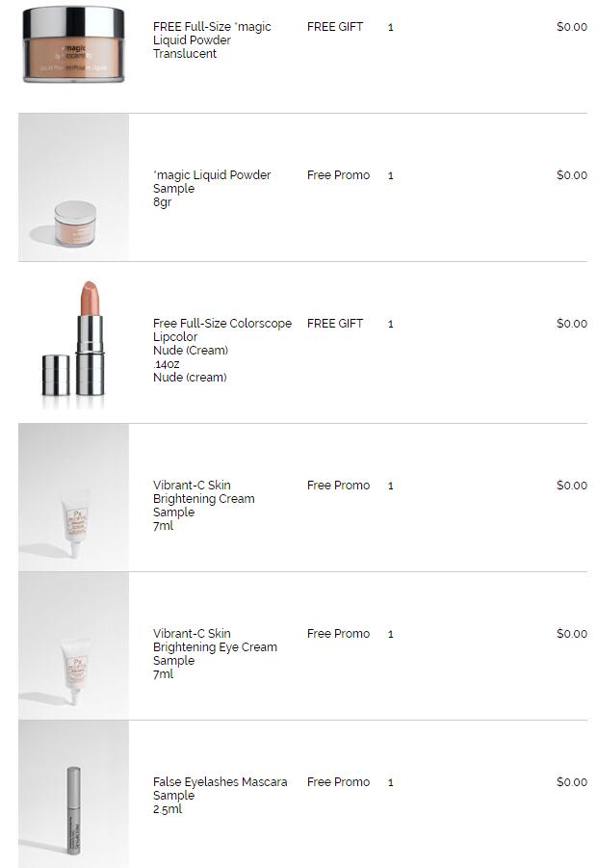Open the Free Full-Size Colorscope Lipcolor title

[221, 329]
